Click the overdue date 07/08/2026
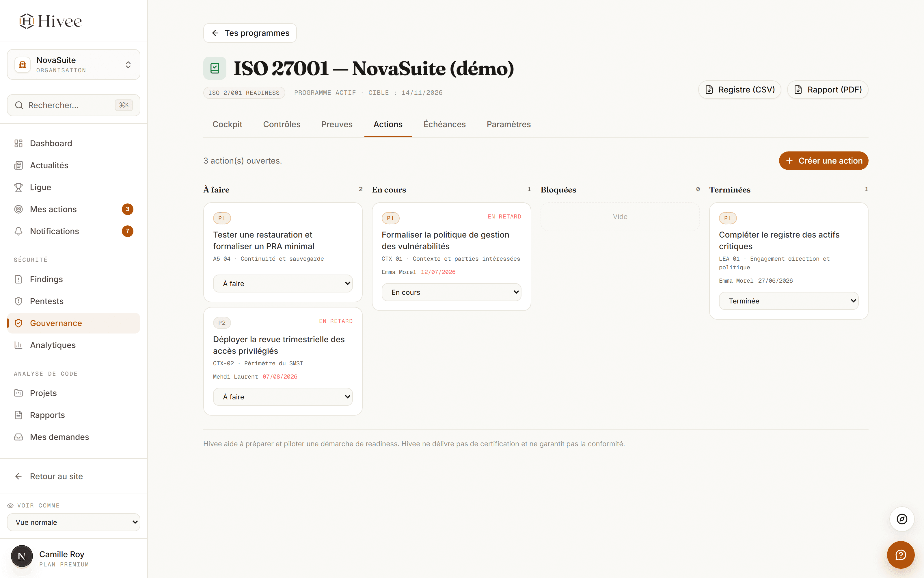The height and width of the screenshot is (578, 924). (280, 377)
